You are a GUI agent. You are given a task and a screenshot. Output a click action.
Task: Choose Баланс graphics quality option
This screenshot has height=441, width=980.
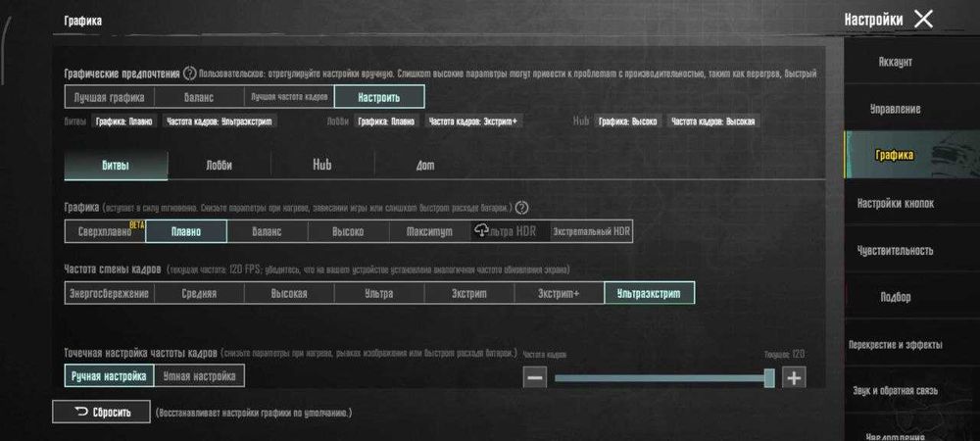[267, 231]
